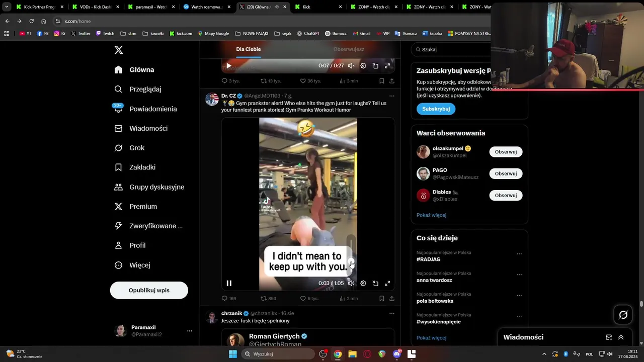Open Dr. CZ post options menu
The height and width of the screenshot is (362, 644).
(x=392, y=96)
